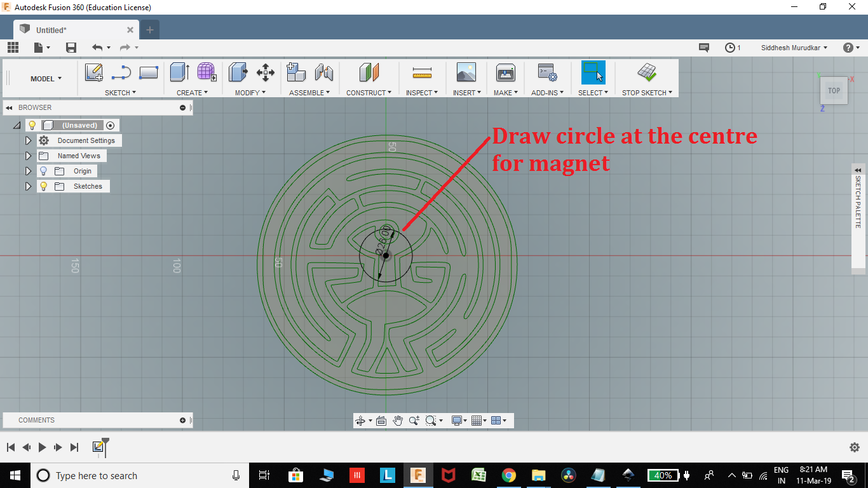868x488 pixels.
Task: Click the Insert image icon
Action: tap(466, 72)
